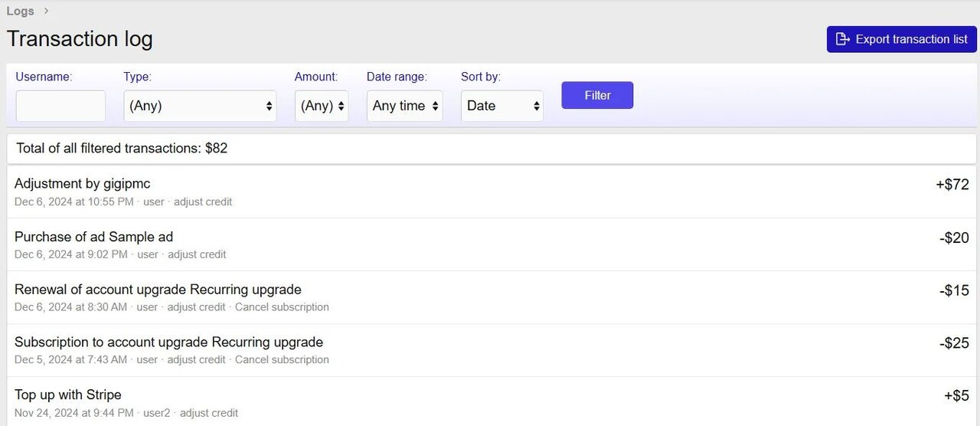
Task: Expand the Sort by dropdown
Action: (x=501, y=106)
